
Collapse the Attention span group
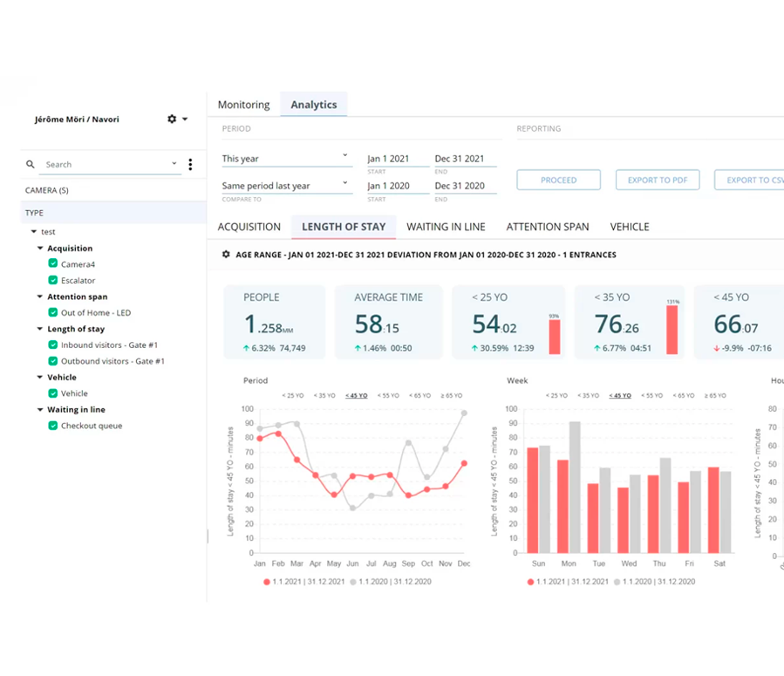[40, 297]
